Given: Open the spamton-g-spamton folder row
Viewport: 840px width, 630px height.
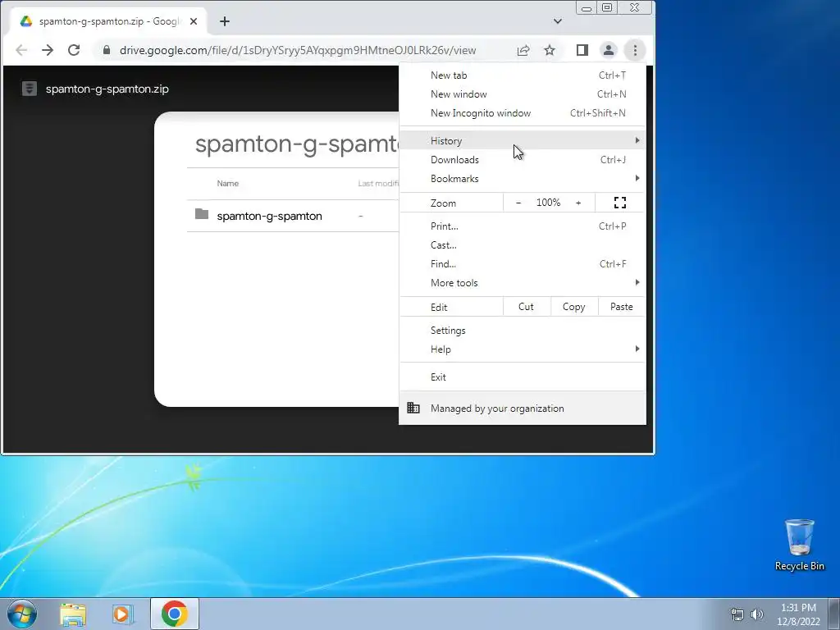Looking at the screenshot, I should (293, 216).
